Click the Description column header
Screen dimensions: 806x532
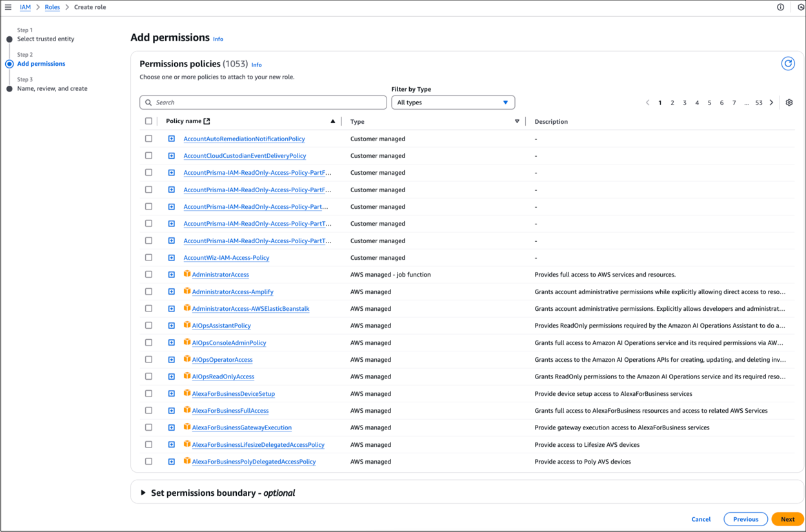tap(551, 121)
